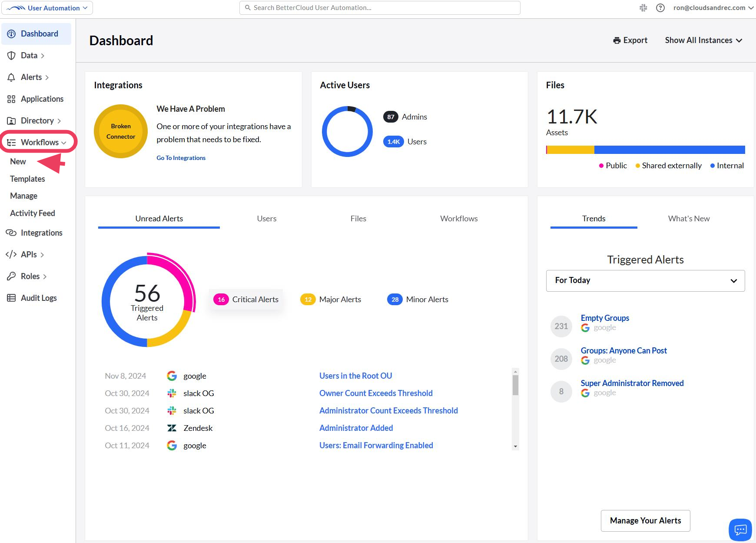Open the ron@cloudsandrec.com account menu
The width and height of the screenshot is (756, 543).
coord(713,8)
